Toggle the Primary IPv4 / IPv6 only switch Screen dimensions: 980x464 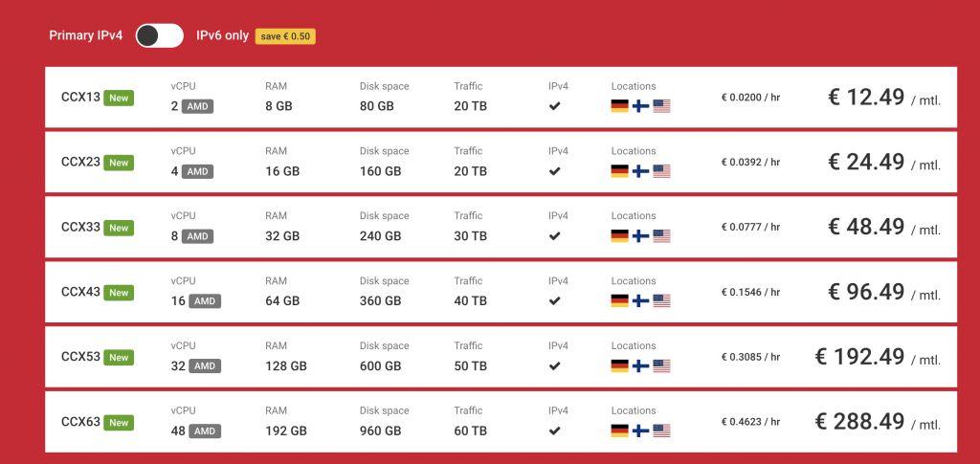click(x=160, y=35)
